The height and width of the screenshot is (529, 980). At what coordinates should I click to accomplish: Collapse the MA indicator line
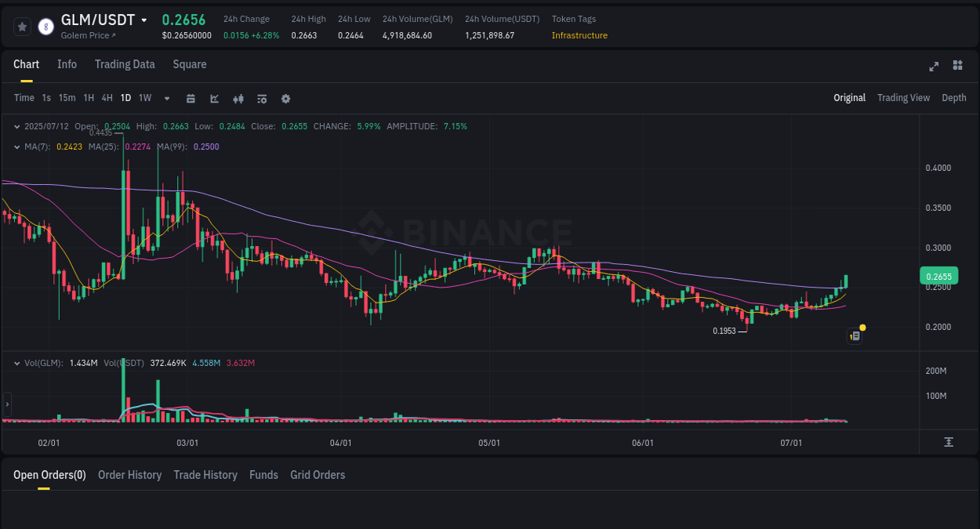[16, 147]
